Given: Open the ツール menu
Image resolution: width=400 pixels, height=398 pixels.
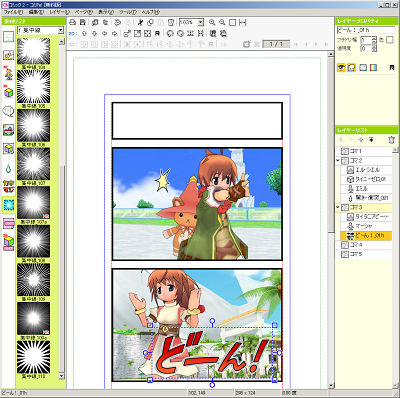Looking at the screenshot, I should [128, 12].
